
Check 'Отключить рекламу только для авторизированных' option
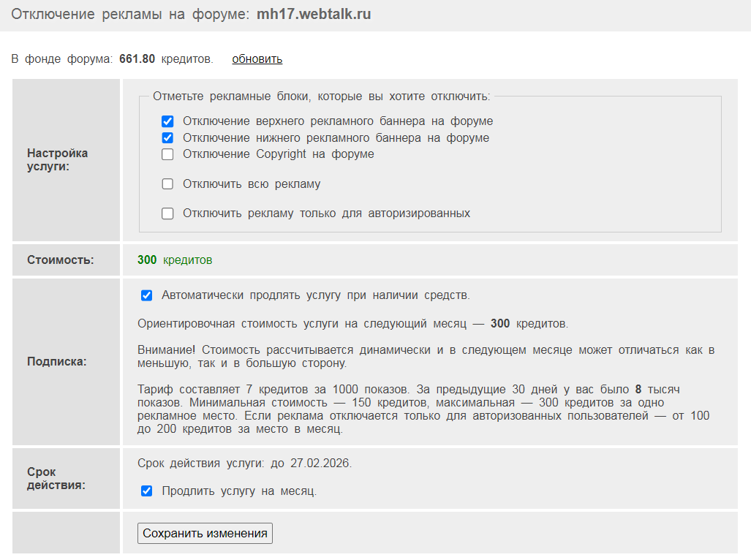pos(167,213)
